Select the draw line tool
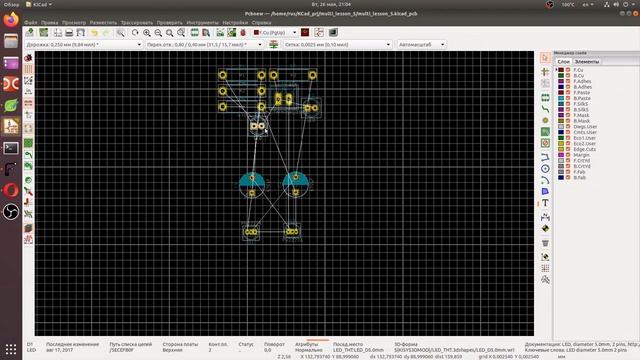Image resolution: width=640 pixels, height=360 pixels. pyautogui.click(x=545, y=157)
